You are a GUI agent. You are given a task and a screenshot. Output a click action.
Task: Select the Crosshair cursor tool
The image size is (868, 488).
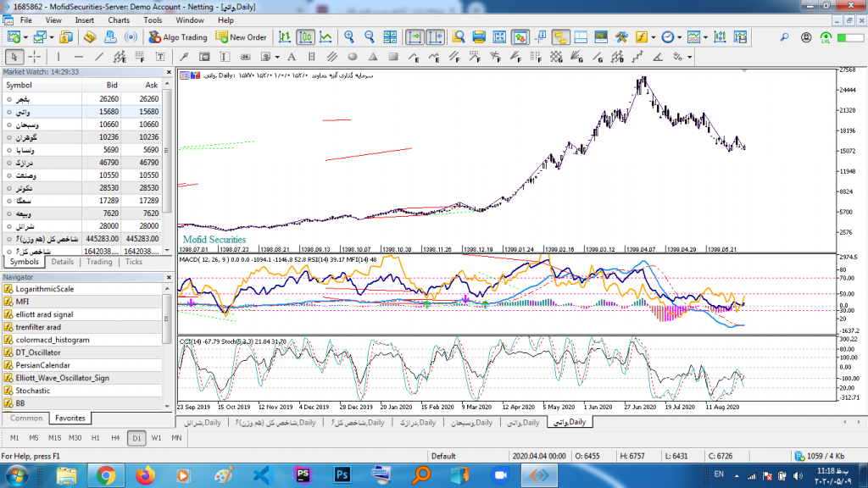[35, 57]
